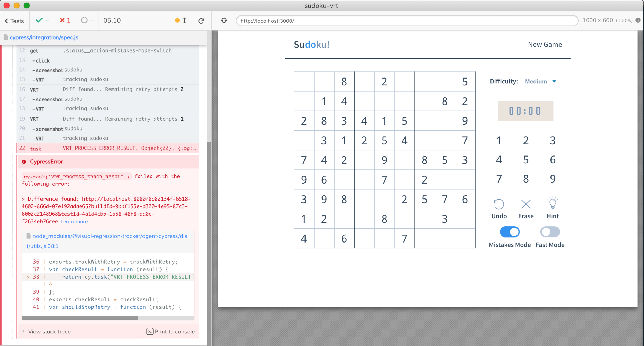Image resolution: width=644 pixels, height=346 pixels.
Task: Click the Erase X icon
Action: coord(526,204)
